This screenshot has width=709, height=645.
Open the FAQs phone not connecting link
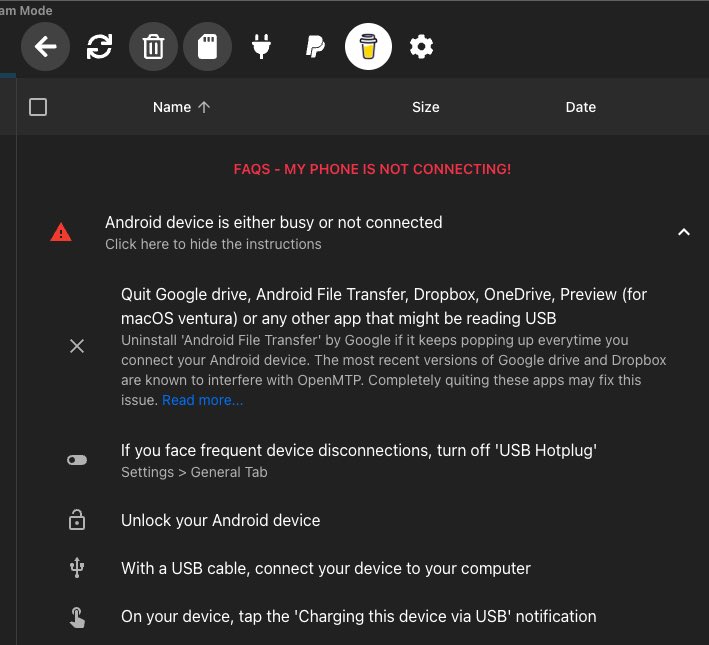(372, 169)
